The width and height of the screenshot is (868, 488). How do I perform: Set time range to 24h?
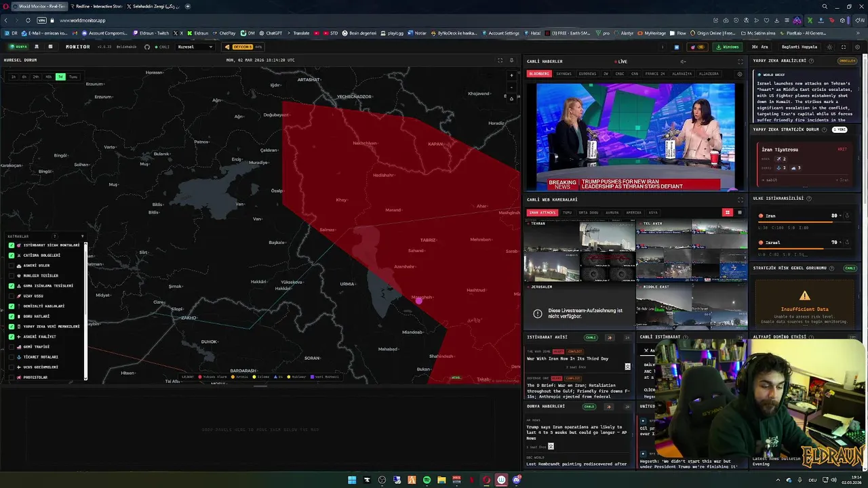pyautogui.click(x=36, y=77)
